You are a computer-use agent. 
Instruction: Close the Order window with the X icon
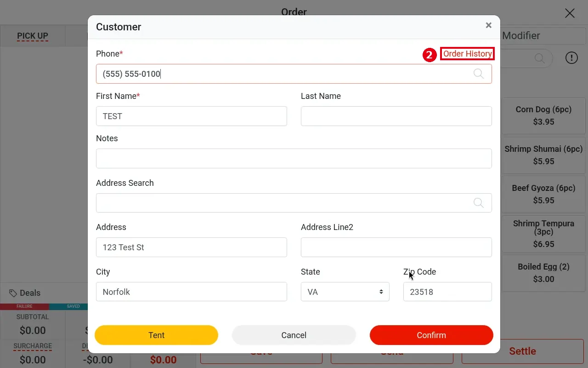coord(570,13)
